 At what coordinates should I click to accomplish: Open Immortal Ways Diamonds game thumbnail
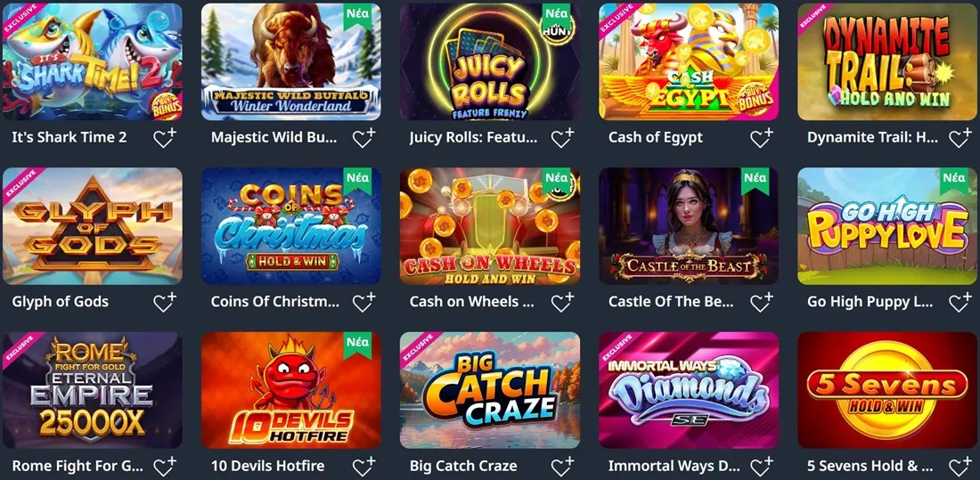(689, 390)
